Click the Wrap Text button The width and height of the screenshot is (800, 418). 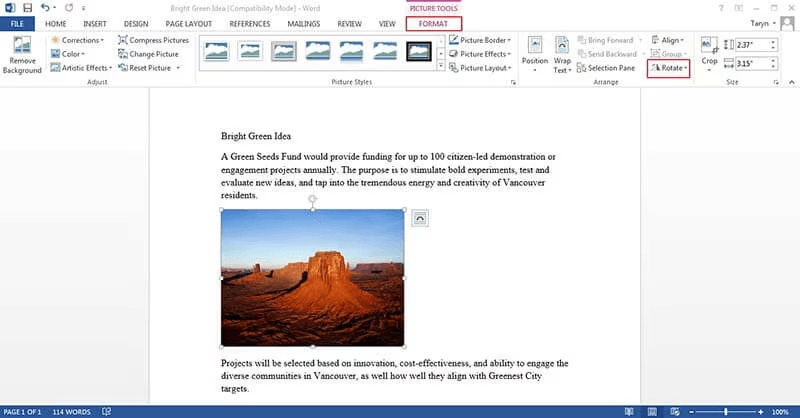[562, 52]
